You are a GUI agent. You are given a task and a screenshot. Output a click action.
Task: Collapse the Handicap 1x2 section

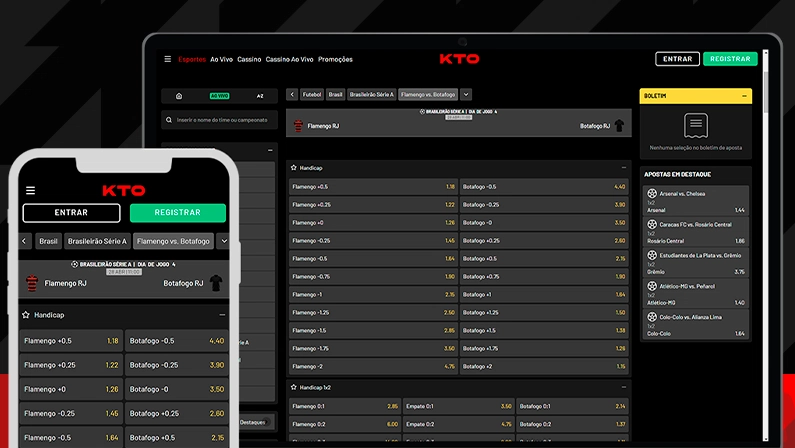(624, 386)
